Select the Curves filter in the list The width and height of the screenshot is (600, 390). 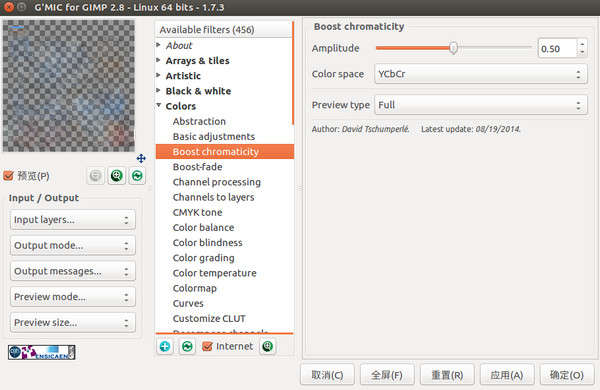pos(188,303)
